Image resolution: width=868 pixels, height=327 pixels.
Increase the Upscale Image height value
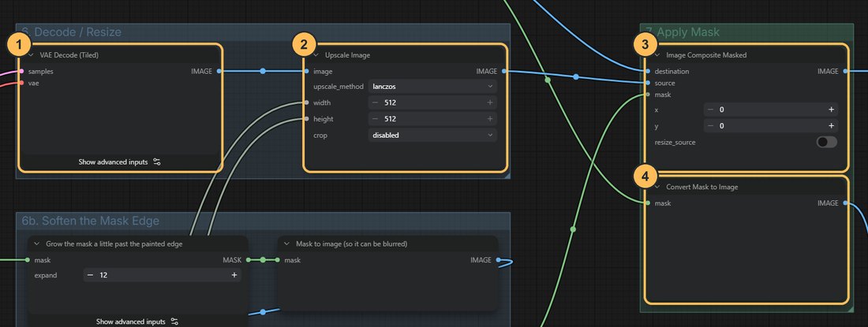point(490,119)
